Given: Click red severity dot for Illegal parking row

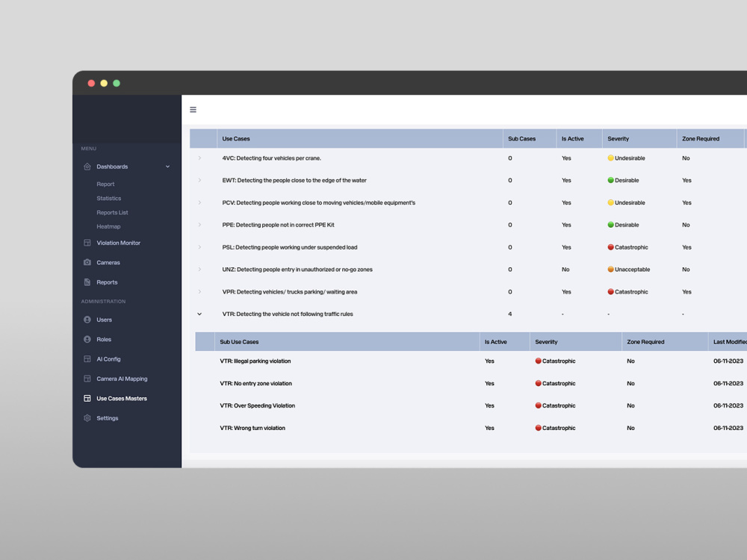Looking at the screenshot, I should [538, 361].
